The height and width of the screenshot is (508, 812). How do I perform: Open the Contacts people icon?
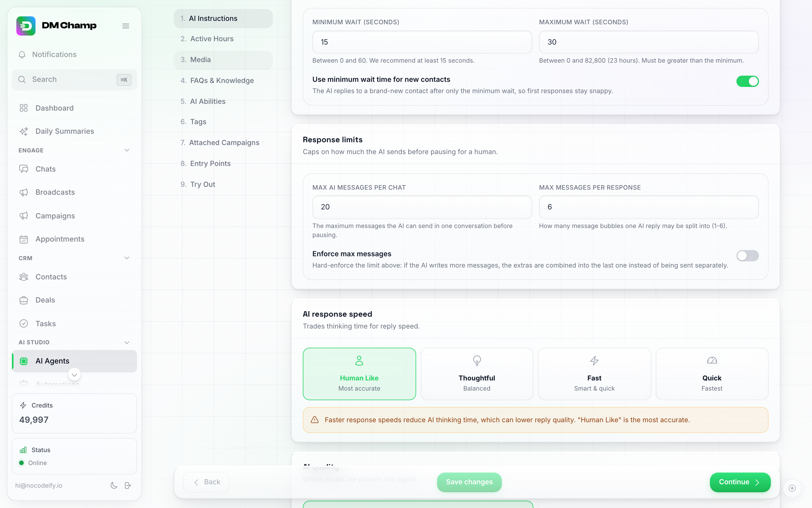[23, 277]
